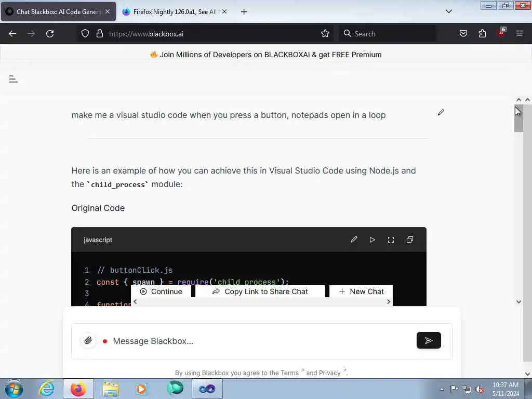Image resolution: width=532 pixels, height=399 pixels.
Task: Click the Continue button
Action: (x=161, y=291)
